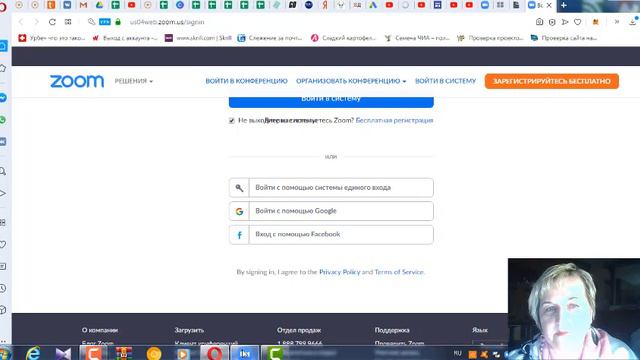Image resolution: width=640 pixels, height=360 pixels.
Task: Take a snapshot with camera icon
Action: pos(539,22)
